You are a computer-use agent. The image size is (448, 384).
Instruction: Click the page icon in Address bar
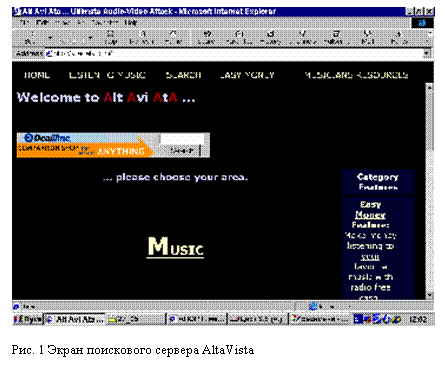pos(49,53)
